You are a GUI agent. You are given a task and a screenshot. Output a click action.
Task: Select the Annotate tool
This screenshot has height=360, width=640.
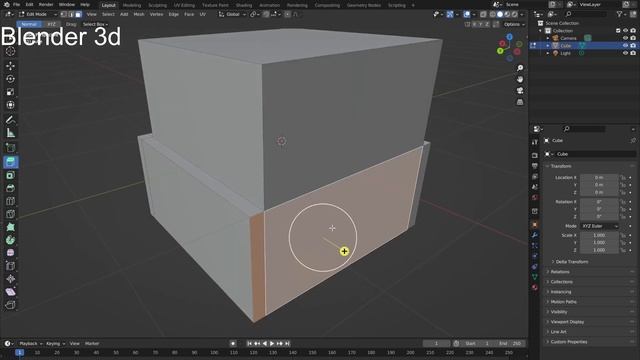tap(11, 120)
